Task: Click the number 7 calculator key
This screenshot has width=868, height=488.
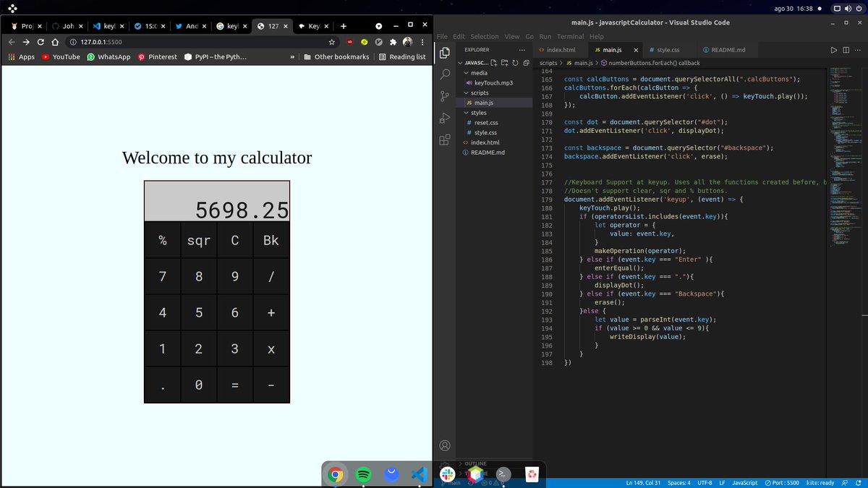Action: pyautogui.click(x=163, y=276)
